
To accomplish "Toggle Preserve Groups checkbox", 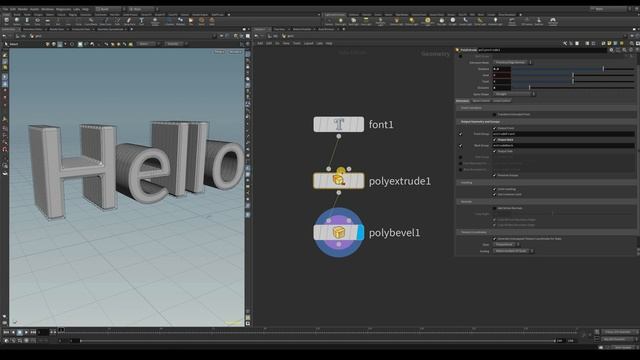I will pyautogui.click(x=494, y=175).
